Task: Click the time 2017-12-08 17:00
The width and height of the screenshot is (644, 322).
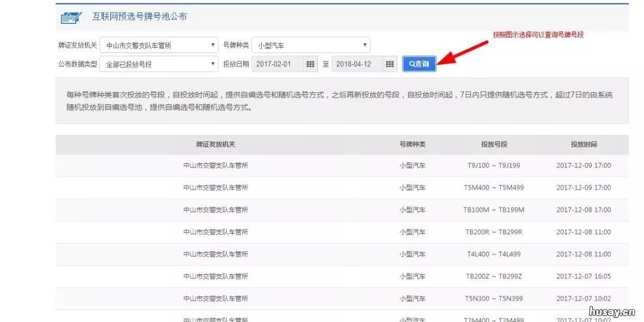Action: pos(584,210)
